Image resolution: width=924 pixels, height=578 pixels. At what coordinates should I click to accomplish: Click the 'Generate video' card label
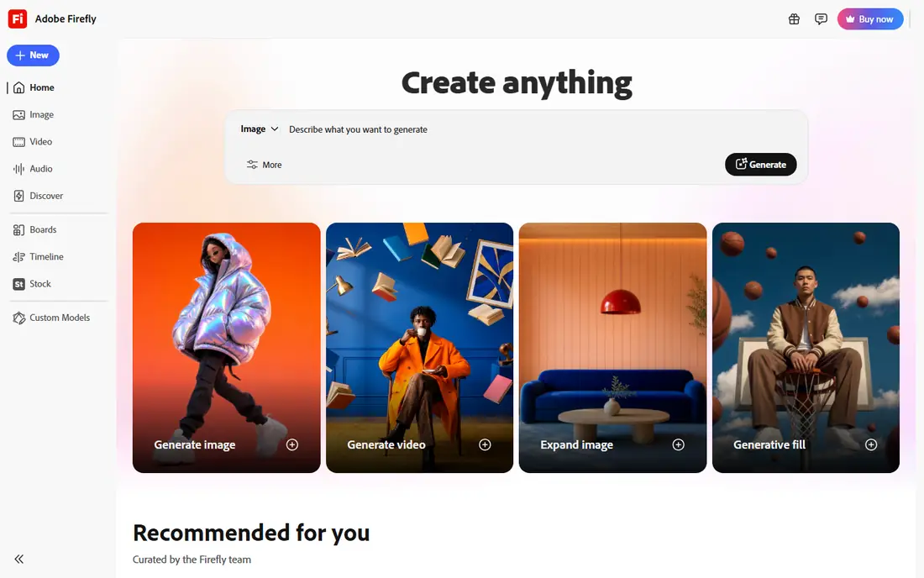coord(386,445)
